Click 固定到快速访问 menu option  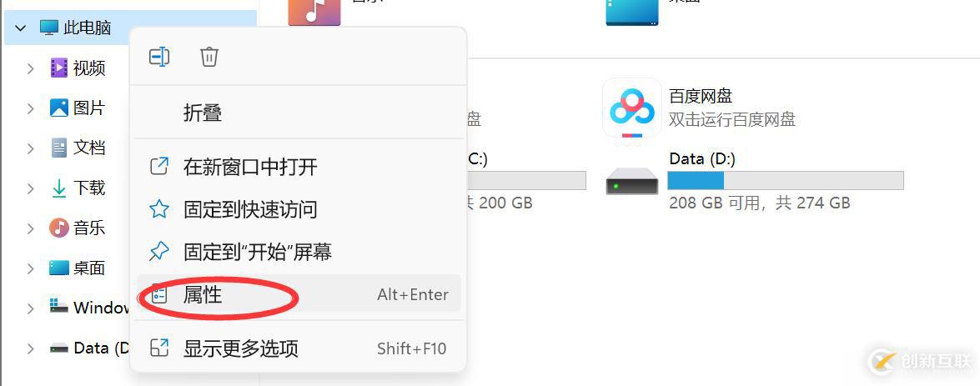[x=250, y=208]
